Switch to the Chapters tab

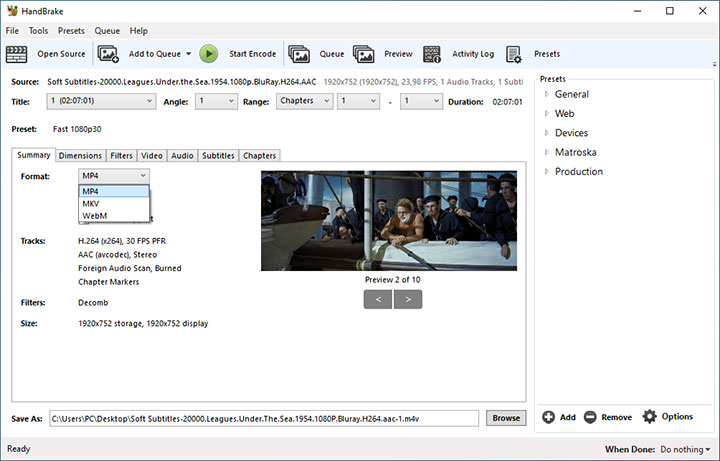259,156
